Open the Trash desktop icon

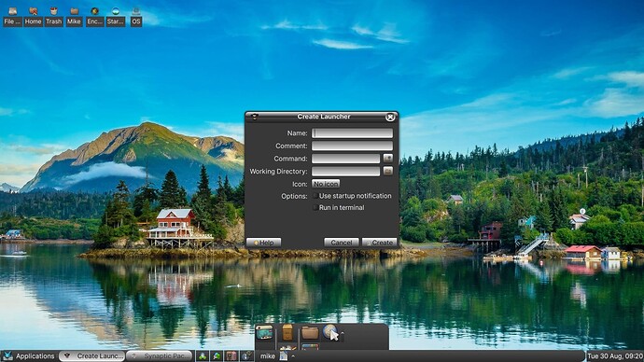[53, 17]
